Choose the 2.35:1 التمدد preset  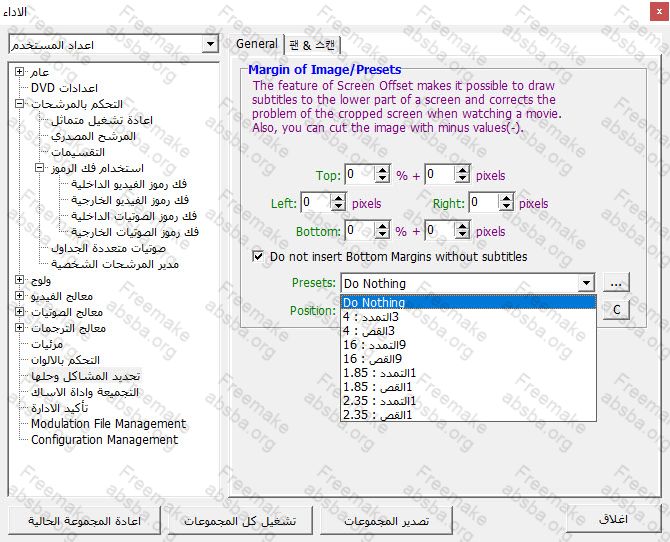[x=468, y=401]
